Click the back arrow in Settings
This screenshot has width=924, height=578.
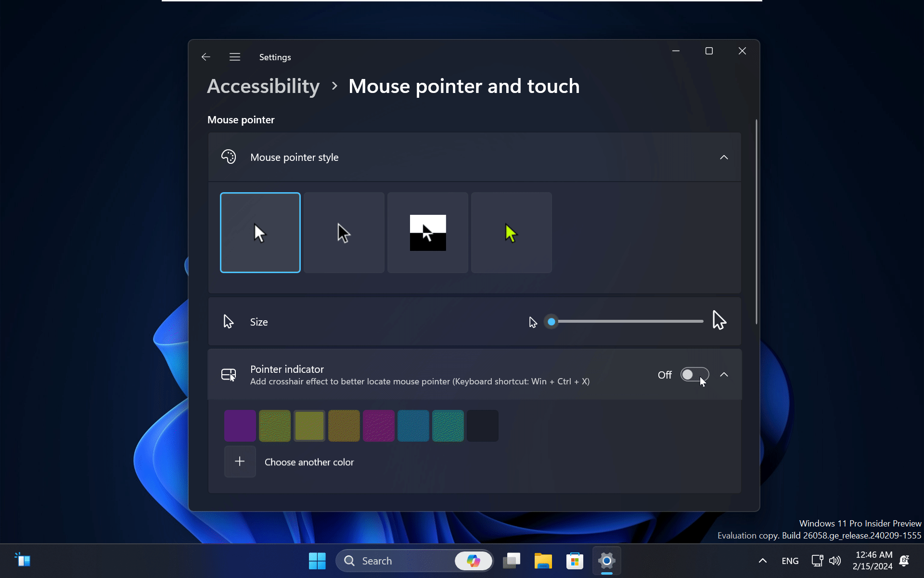coord(205,56)
